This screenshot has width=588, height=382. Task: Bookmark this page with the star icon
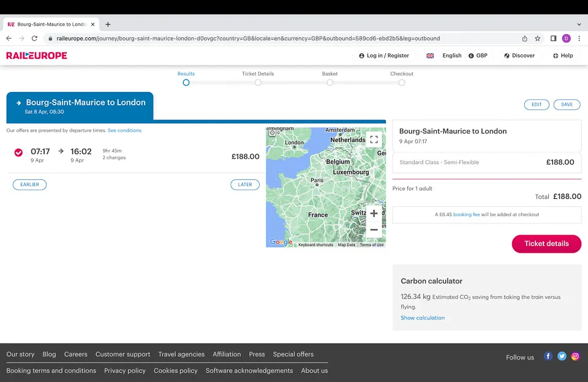(x=537, y=38)
